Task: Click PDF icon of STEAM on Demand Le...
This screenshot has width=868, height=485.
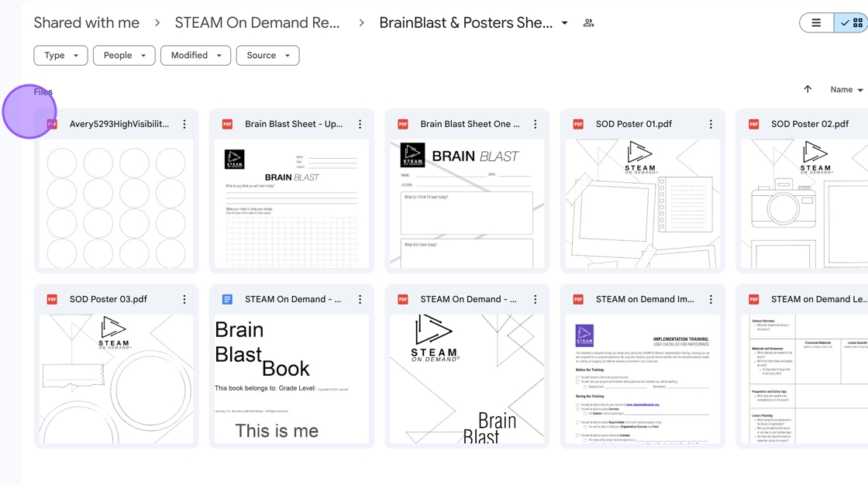Action: pos(754,299)
